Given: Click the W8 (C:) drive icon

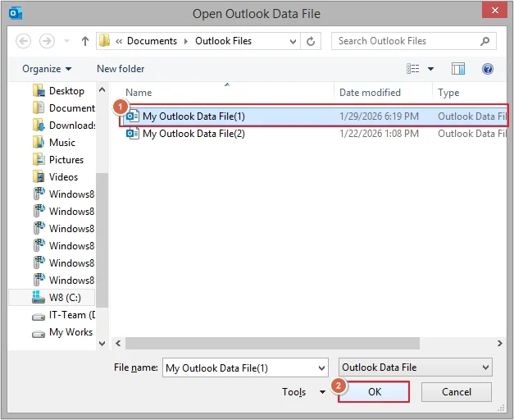Looking at the screenshot, I should (39, 297).
